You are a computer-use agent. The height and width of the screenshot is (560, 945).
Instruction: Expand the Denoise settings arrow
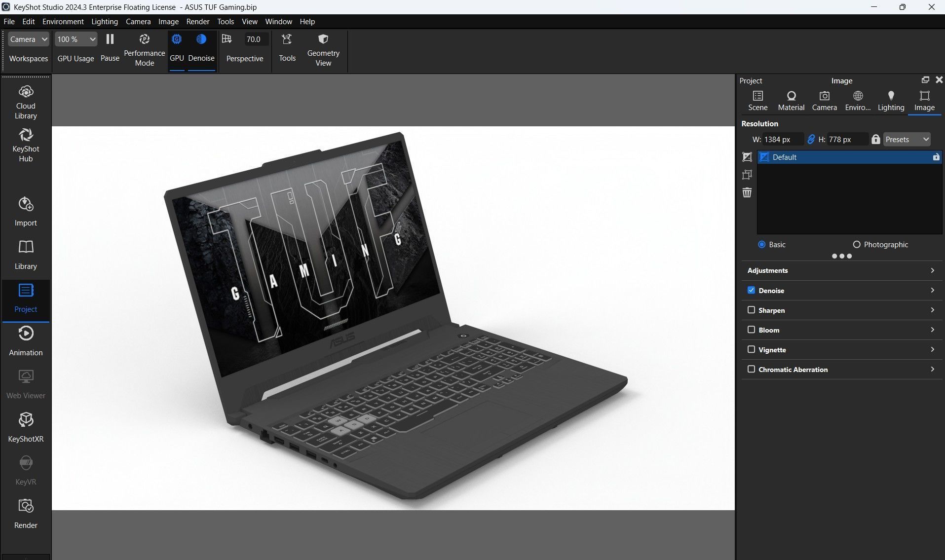coord(932,290)
